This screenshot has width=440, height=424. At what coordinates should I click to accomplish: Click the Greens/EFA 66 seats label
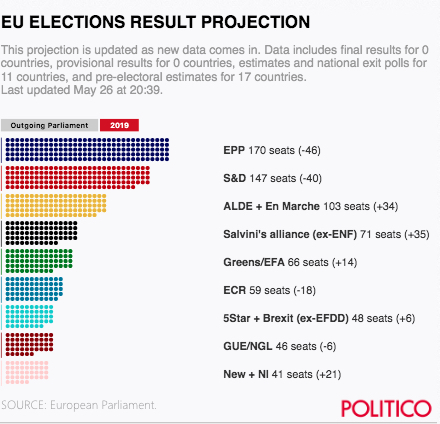coord(290,262)
